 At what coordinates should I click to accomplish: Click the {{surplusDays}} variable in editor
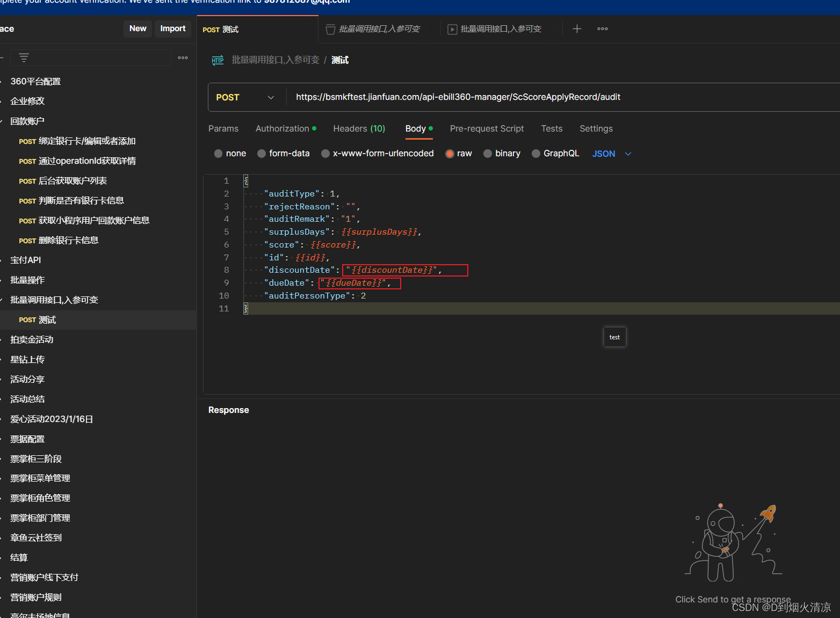tap(379, 232)
